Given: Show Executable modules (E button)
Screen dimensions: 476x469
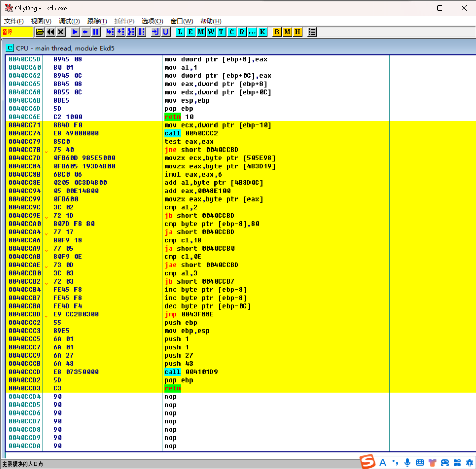Looking at the screenshot, I should pos(190,32).
